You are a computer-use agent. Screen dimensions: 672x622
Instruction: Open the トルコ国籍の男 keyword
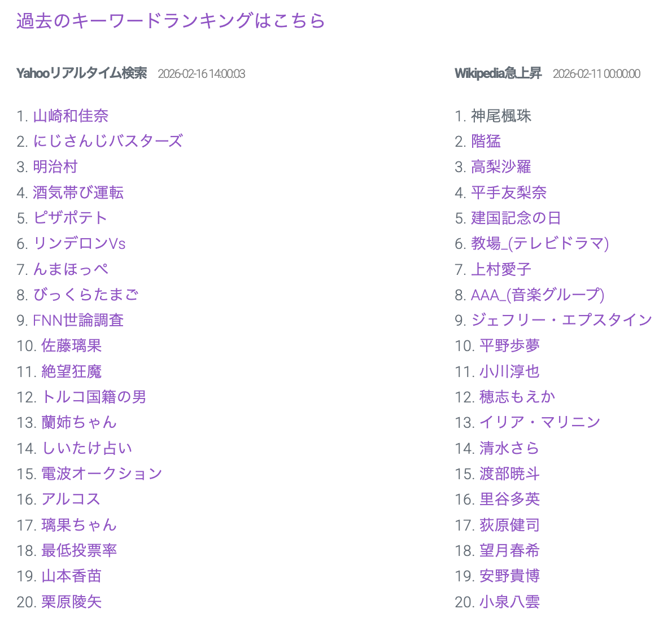point(94,397)
